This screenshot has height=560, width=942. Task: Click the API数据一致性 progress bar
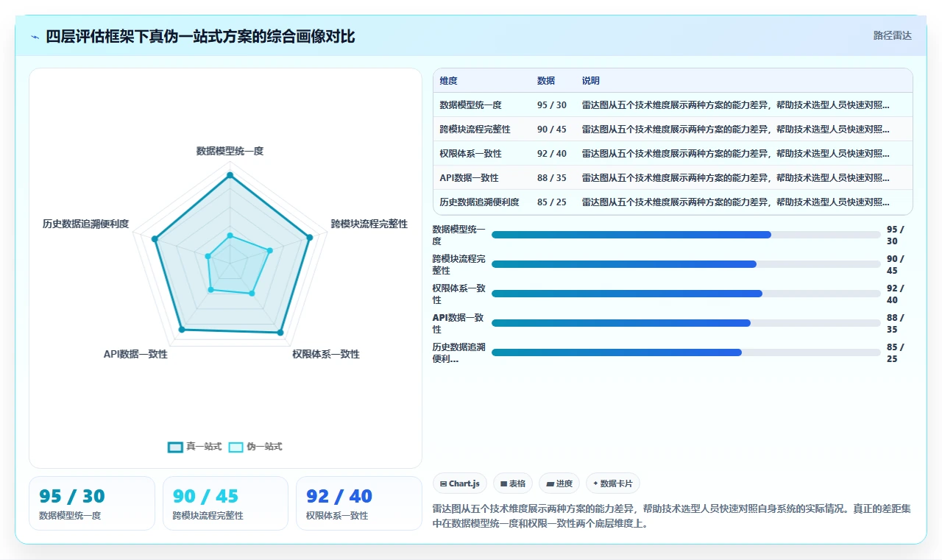(686, 323)
